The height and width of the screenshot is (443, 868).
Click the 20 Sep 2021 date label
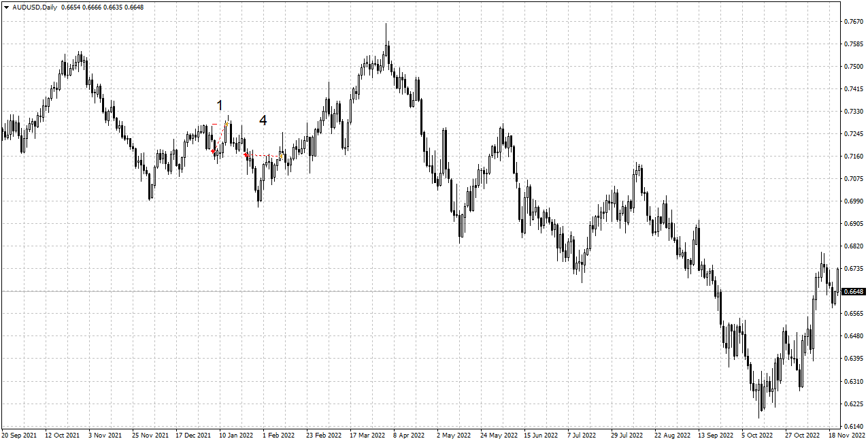pyautogui.click(x=20, y=434)
